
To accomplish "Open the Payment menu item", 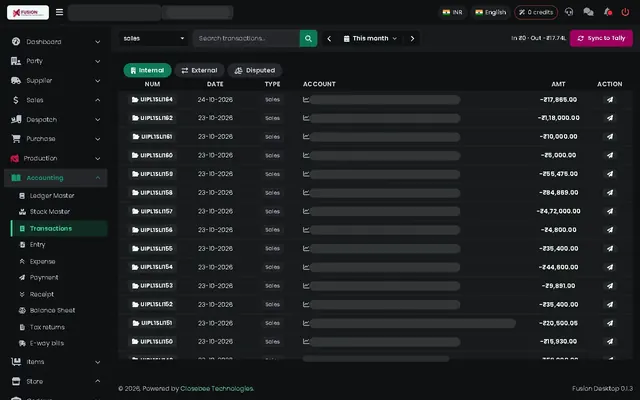I will (60, 278).
